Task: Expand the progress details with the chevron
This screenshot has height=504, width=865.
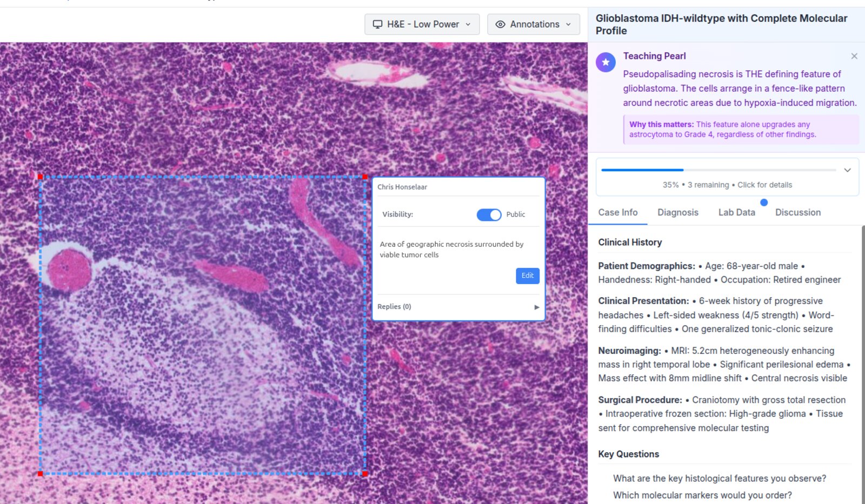Action: point(848,170)
